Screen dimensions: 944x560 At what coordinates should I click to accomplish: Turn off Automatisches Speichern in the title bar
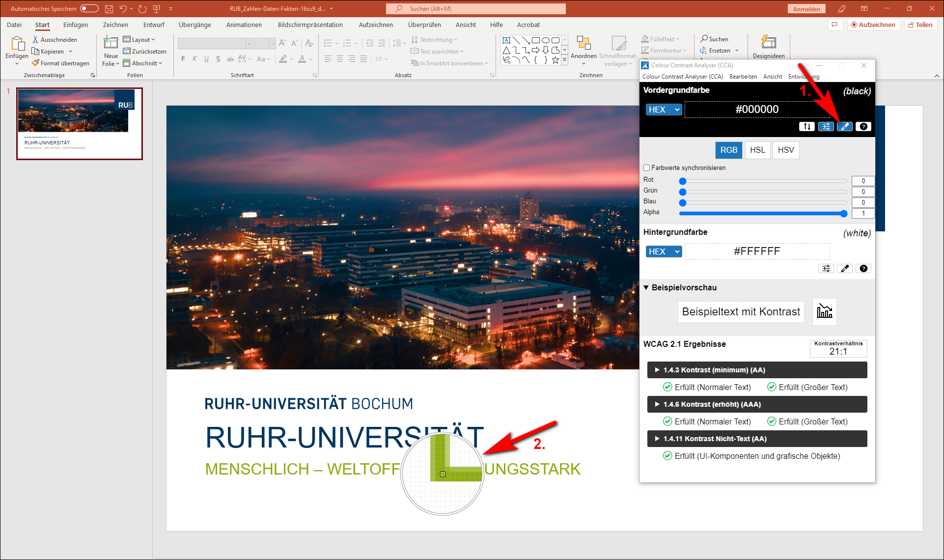[88, 8]
